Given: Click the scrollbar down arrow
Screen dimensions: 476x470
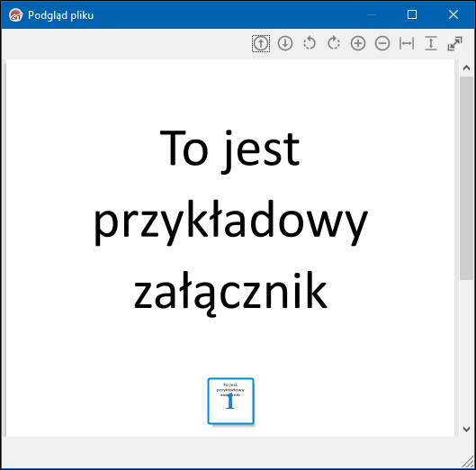Looking at the screenshot, I should click(x=467, y=429).
